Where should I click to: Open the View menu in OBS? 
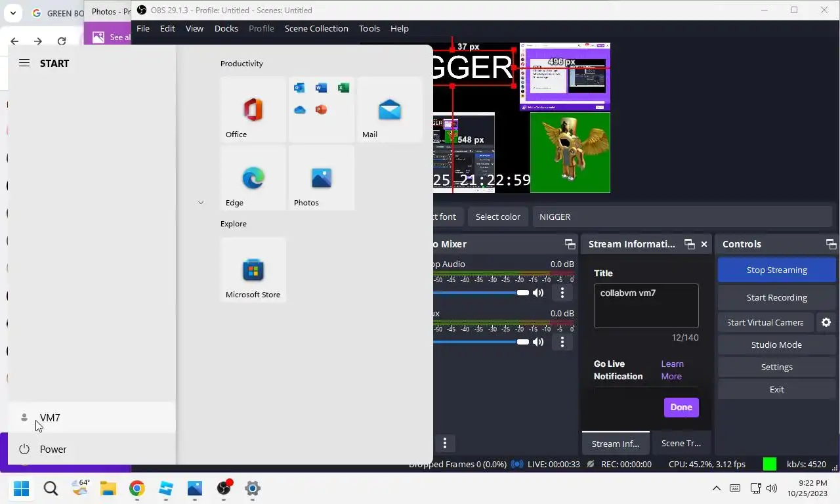(194, 28)
